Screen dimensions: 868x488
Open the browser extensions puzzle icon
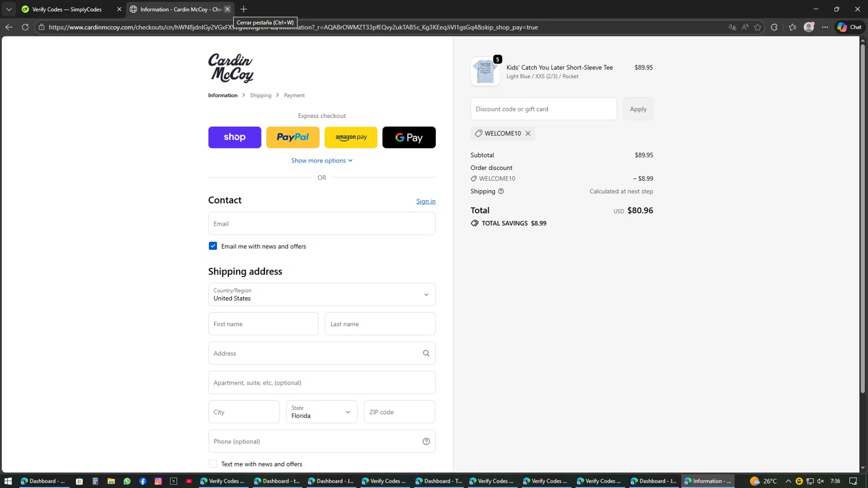click(x=774, y=27)
